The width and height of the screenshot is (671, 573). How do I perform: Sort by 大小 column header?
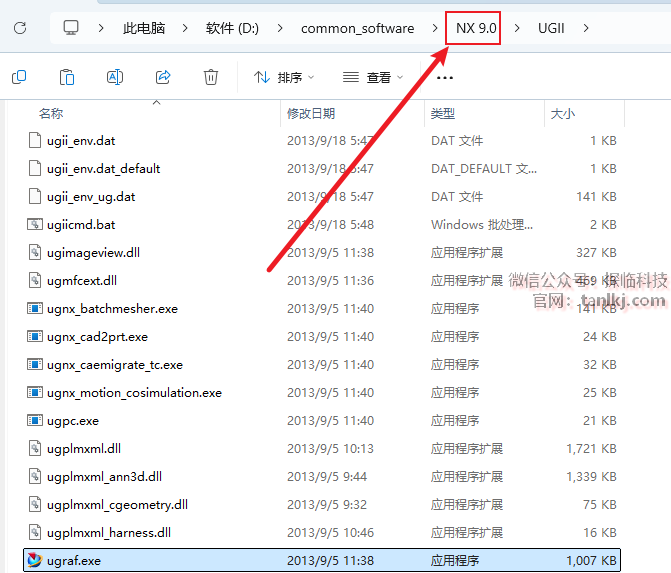pyautogui.click(x=562, y=113)
